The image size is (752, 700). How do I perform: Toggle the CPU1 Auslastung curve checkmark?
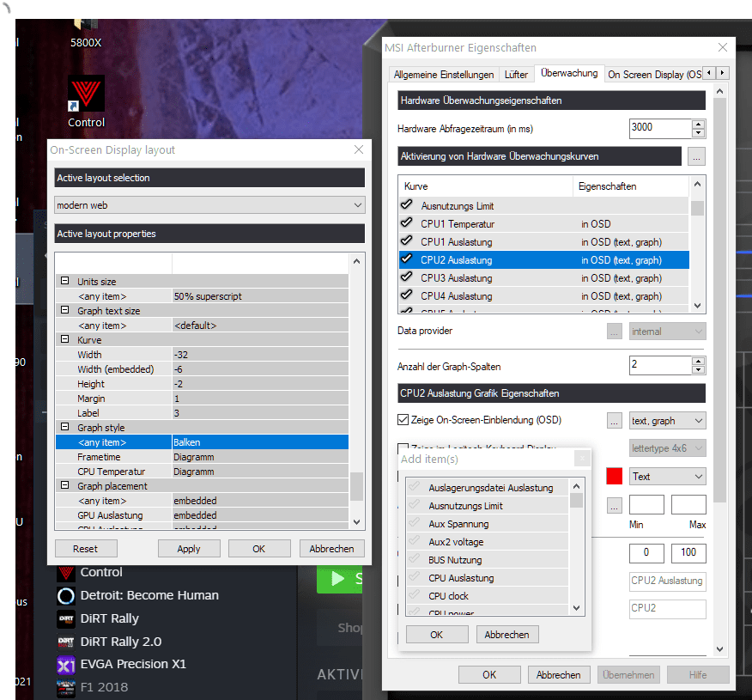407,240
